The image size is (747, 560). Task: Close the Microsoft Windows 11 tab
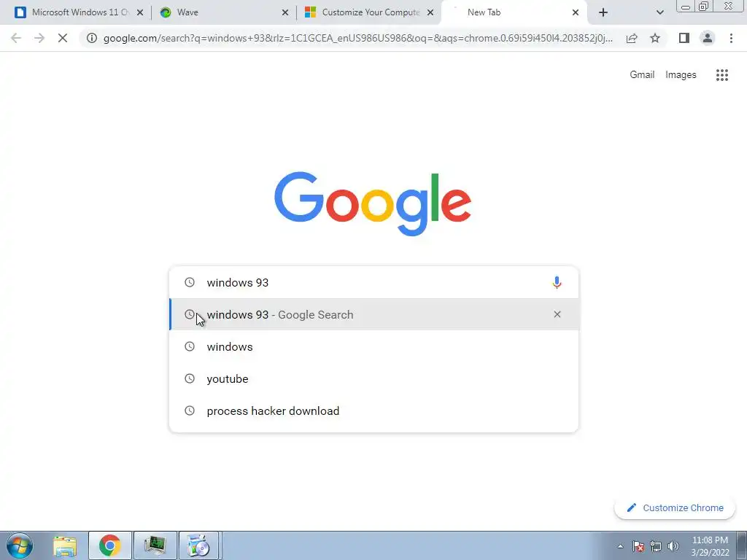[x=140, y=13]
